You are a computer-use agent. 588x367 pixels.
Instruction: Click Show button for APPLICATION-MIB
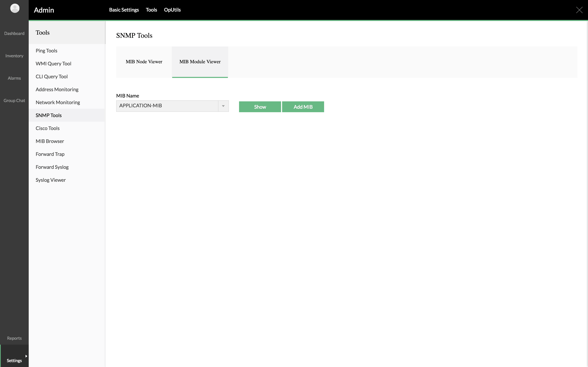[260, 107]
